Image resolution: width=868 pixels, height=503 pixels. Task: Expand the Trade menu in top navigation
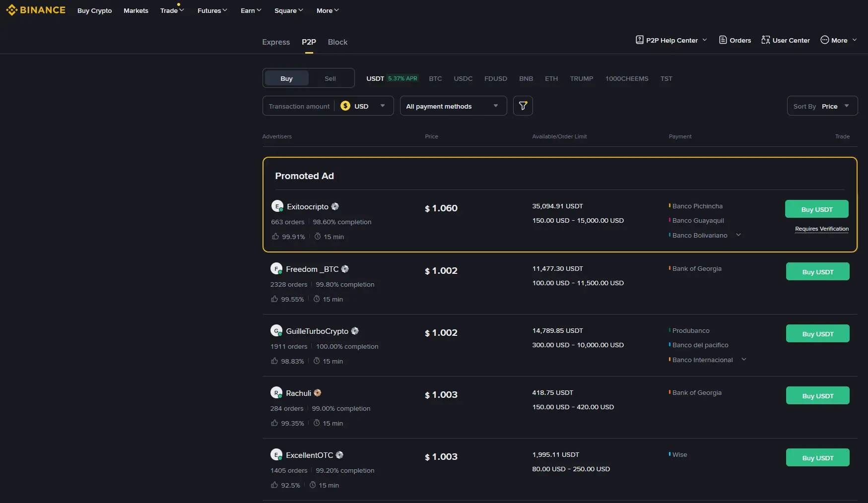tap(172, 10)
